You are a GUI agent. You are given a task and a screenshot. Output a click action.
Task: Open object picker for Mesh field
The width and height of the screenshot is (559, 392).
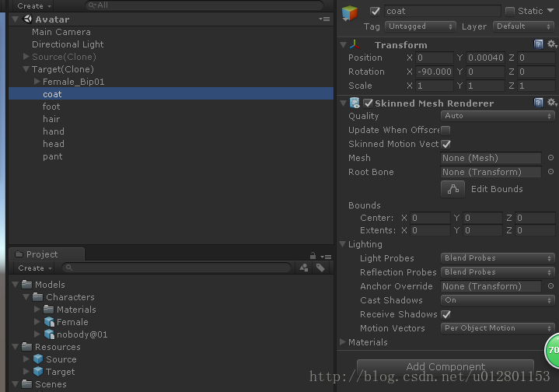(x=550, y=158)
